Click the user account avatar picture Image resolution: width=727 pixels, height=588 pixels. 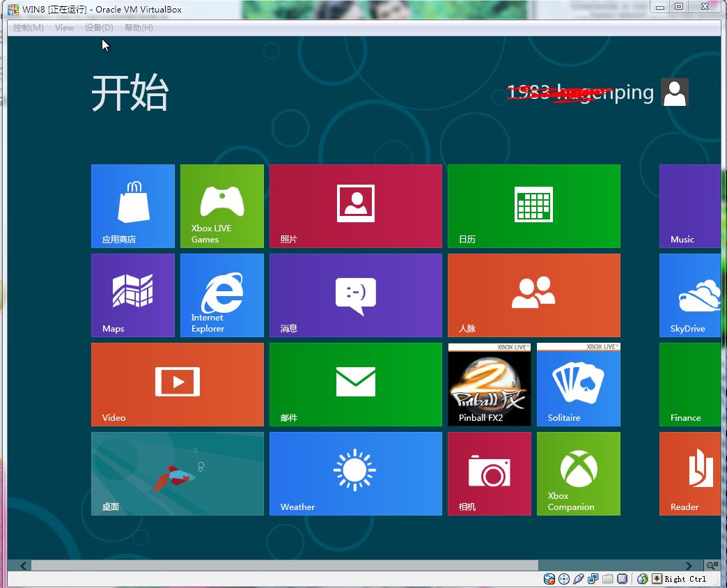click(x=674, y=92)
